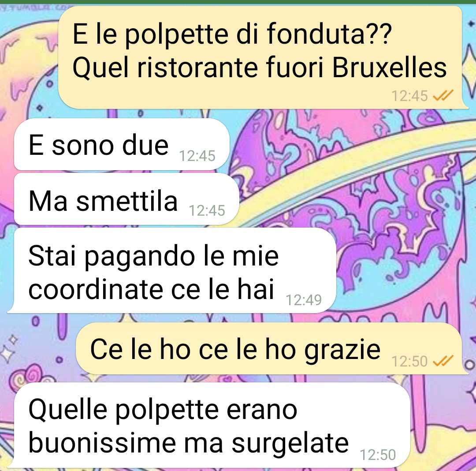This screenshot has width=476, height=471.
Task: Tap the green bar at the top edge
Action: click(238, 2)
